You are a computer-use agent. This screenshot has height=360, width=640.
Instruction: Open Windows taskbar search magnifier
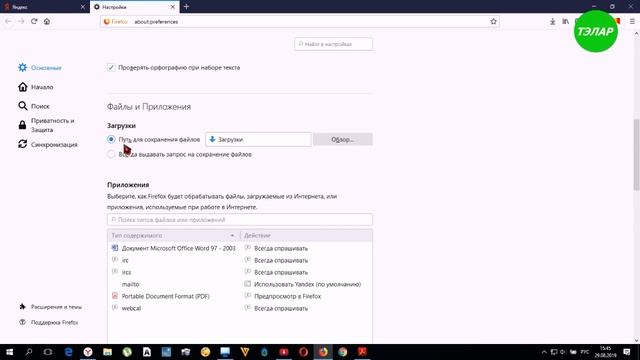tap(29, 352)
